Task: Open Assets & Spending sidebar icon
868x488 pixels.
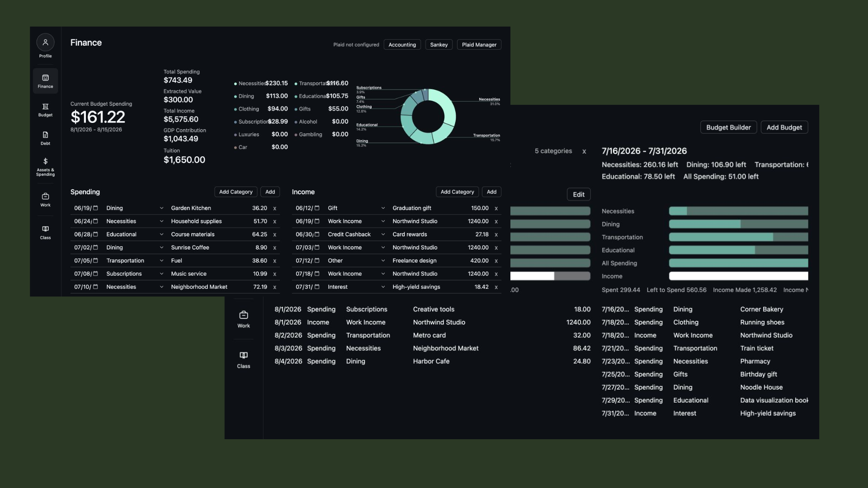Action: [45, 166]
